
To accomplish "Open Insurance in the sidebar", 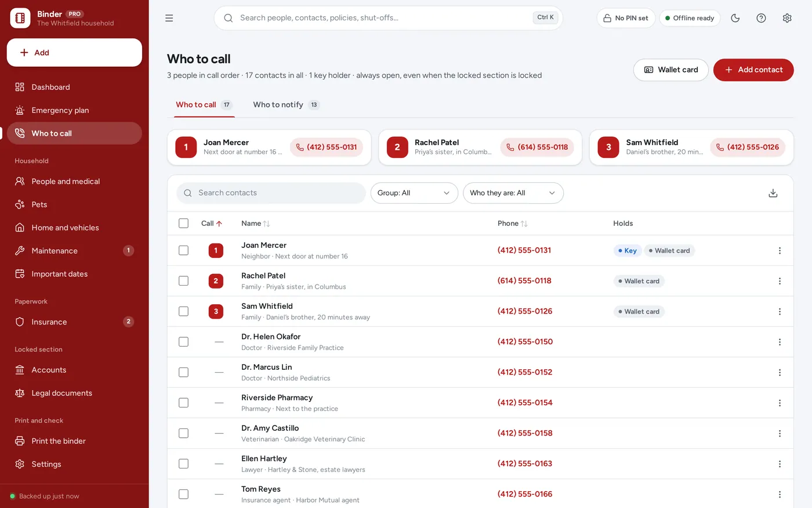I will [x=74, y=322].
